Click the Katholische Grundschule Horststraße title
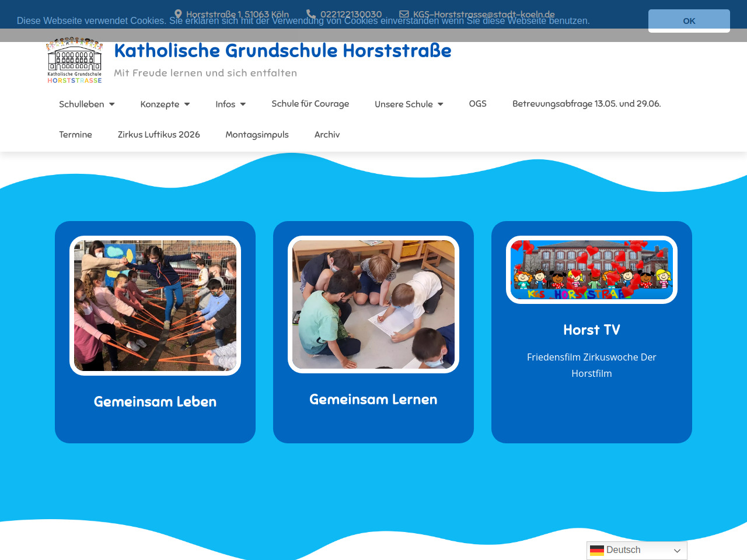The image size is (747, 560). click(x=282, y=51)
